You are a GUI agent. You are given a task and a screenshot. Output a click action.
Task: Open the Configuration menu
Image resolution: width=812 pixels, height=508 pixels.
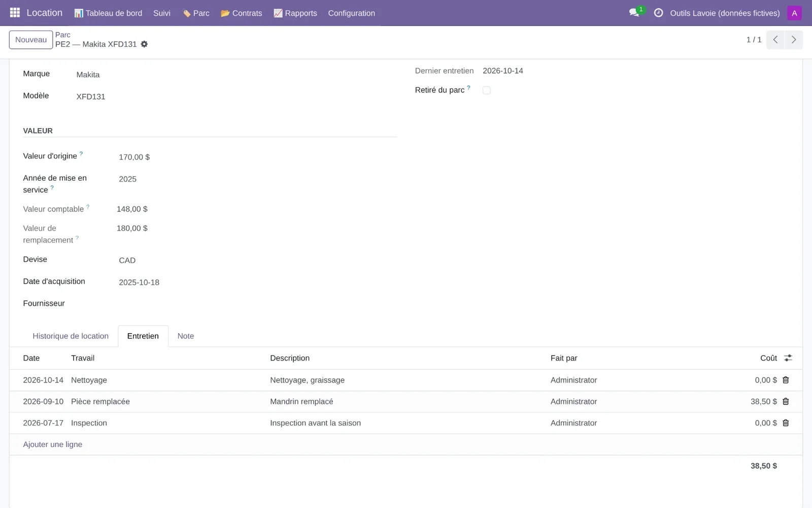[352, 13]
